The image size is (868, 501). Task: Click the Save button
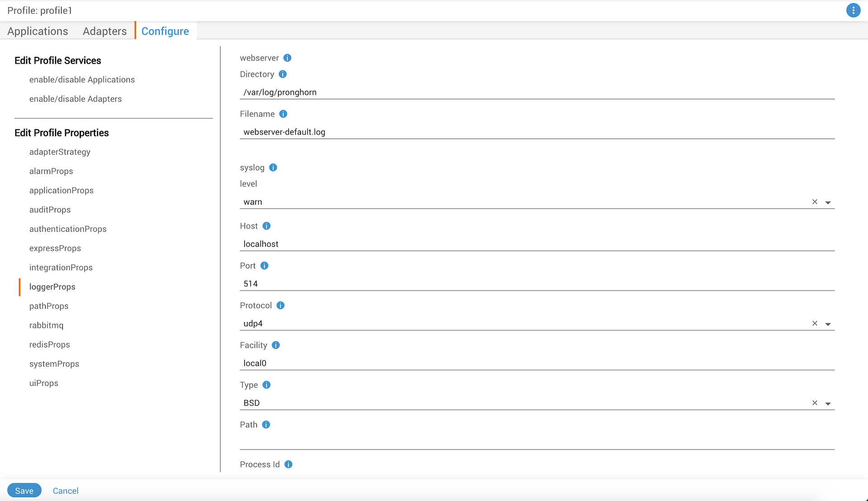click(x=24, y=490)
